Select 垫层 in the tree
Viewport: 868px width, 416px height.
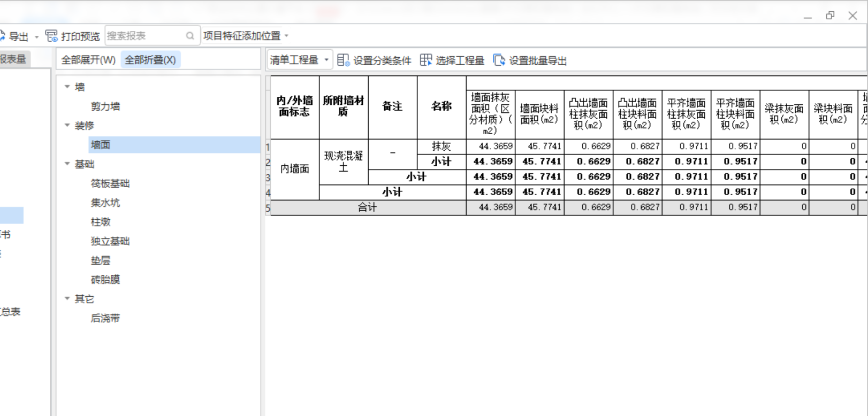point(101,260)
